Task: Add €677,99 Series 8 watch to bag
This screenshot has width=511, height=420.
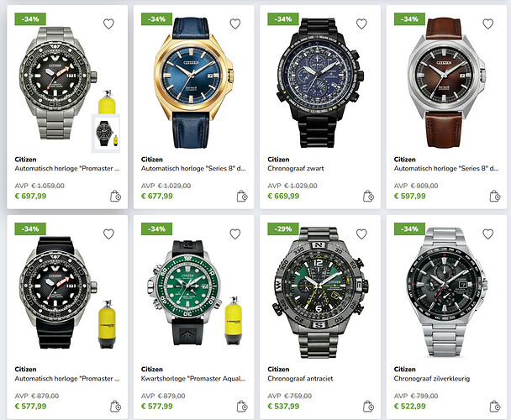Action: pyautogui.click(x=242, y=197)
